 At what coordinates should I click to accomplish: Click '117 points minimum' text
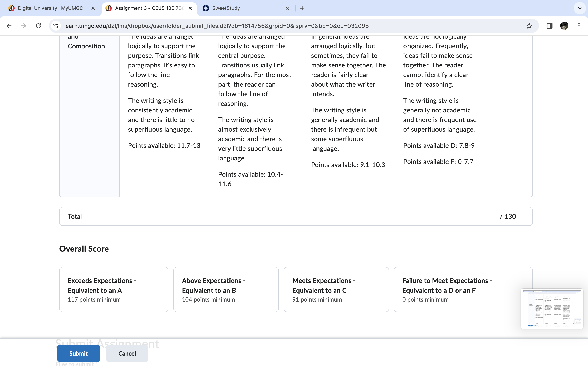tap(94, 300)
